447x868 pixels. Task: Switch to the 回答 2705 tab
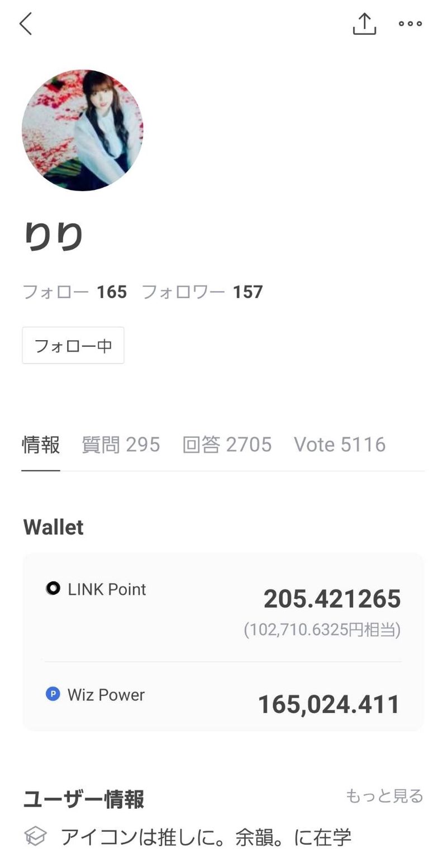click(227, 445)
